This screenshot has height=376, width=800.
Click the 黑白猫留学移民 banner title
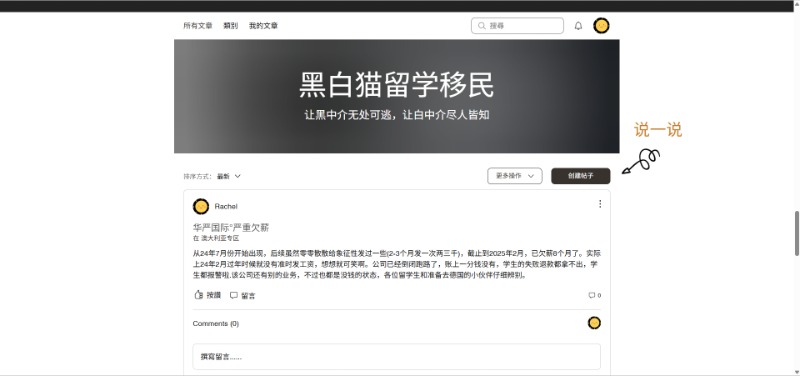pyautogui.click(x=396, y=85)
